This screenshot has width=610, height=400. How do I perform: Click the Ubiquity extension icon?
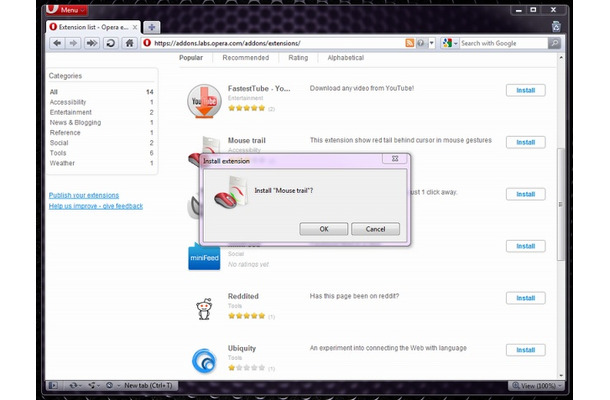204,361
